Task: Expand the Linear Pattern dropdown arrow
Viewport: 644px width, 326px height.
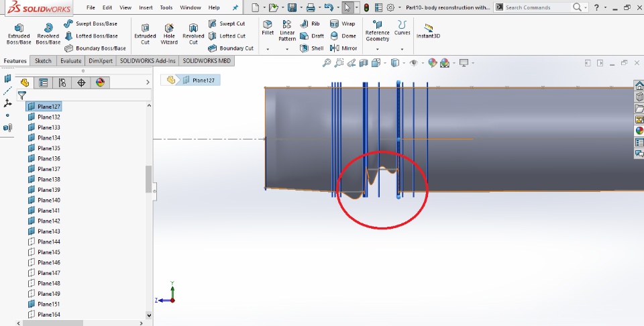Action: coord(287,49)
